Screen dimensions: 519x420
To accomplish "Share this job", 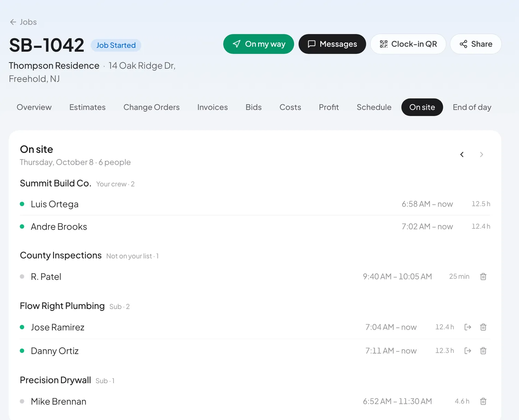I will click(x=476, y=44).
